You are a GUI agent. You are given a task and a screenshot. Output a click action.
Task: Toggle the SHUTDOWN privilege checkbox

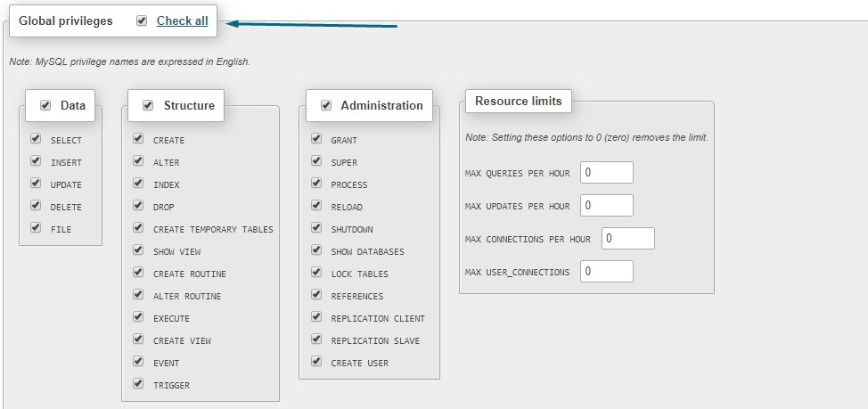[x=316, y=227]
